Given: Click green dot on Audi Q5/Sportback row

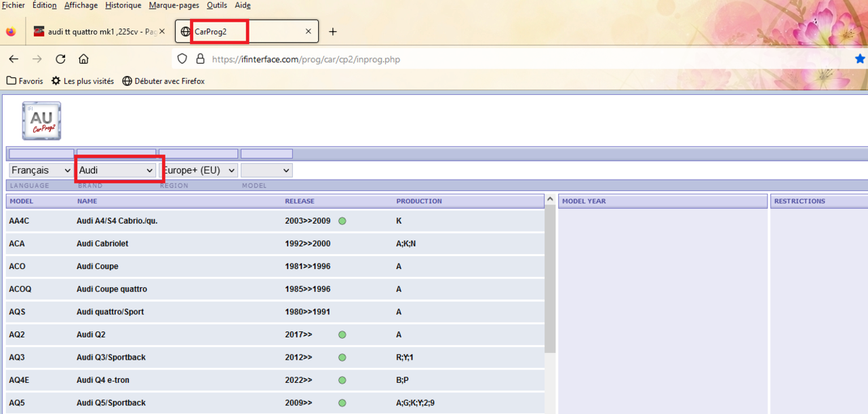Looking at the screenshot, I should click(x=342, y=402).
